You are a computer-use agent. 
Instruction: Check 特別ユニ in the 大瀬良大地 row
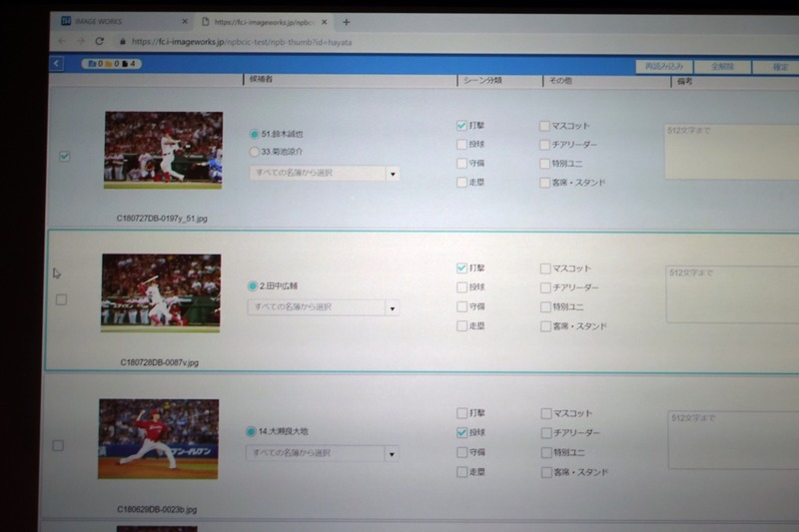point(546,452)
